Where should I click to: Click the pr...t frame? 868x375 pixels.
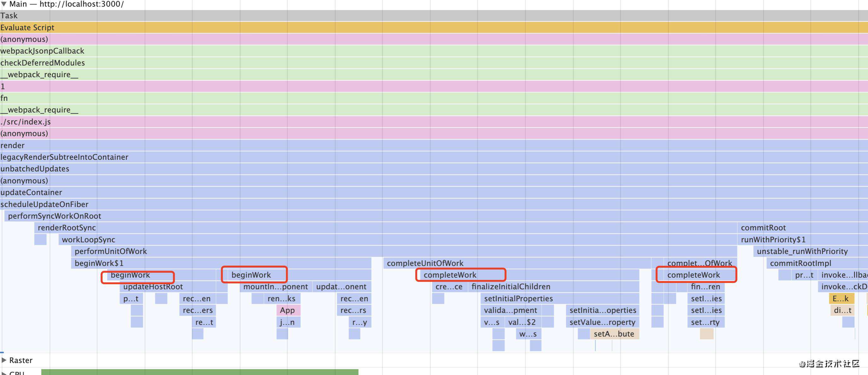click(804, 275)
